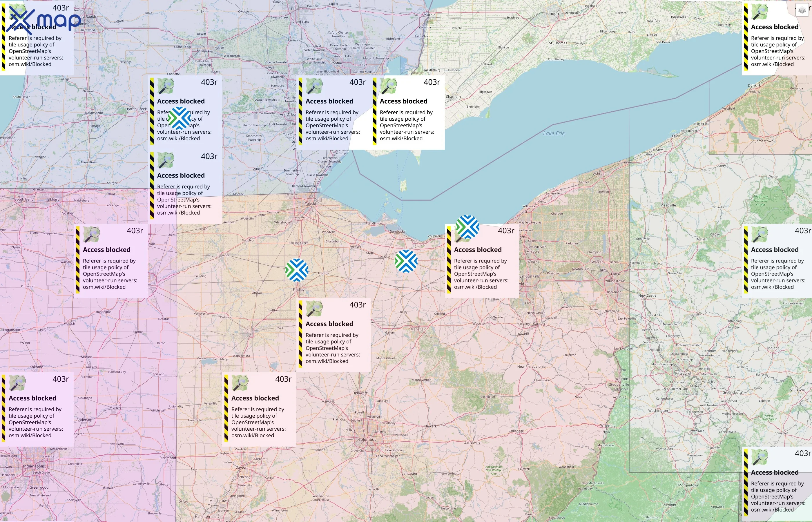Click the Lake Erie label

click(x=554, y=133)
